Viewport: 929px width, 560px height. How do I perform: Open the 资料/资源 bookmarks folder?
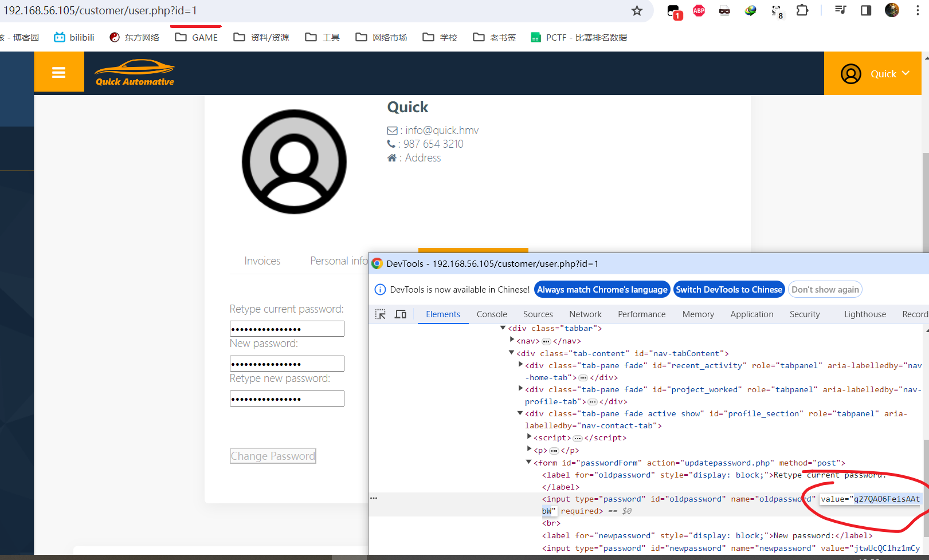(x=261, y=37)
